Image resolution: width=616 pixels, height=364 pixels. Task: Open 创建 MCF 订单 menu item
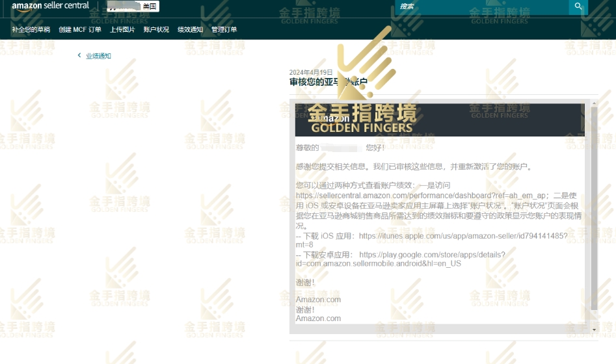coord(80,29)
